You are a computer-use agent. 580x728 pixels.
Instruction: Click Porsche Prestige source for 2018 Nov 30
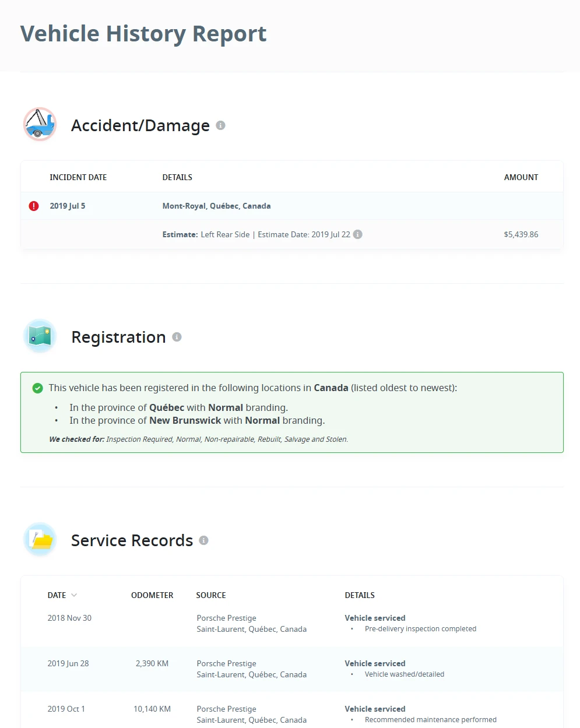pos(226,618)
